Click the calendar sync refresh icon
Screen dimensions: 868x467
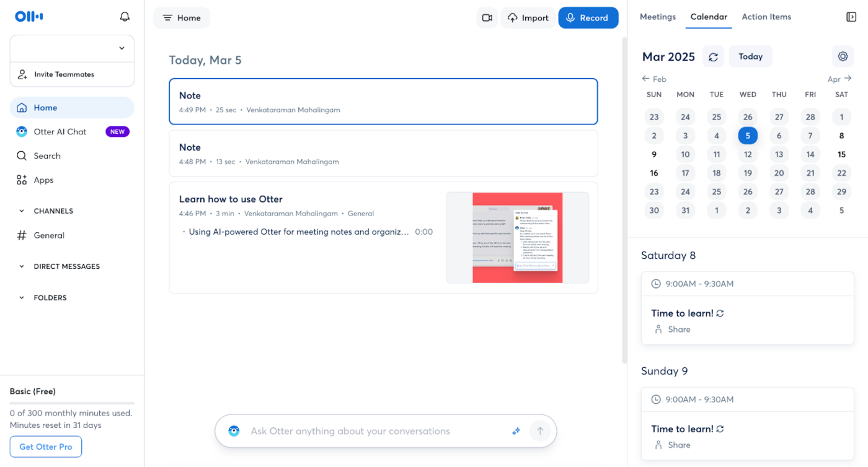tap(713, 57)
